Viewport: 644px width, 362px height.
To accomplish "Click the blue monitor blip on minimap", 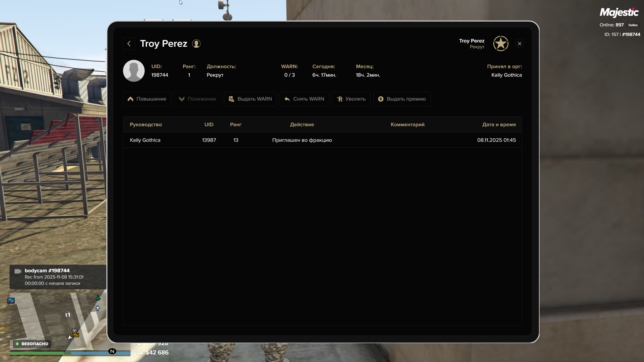I will [11, 300].
